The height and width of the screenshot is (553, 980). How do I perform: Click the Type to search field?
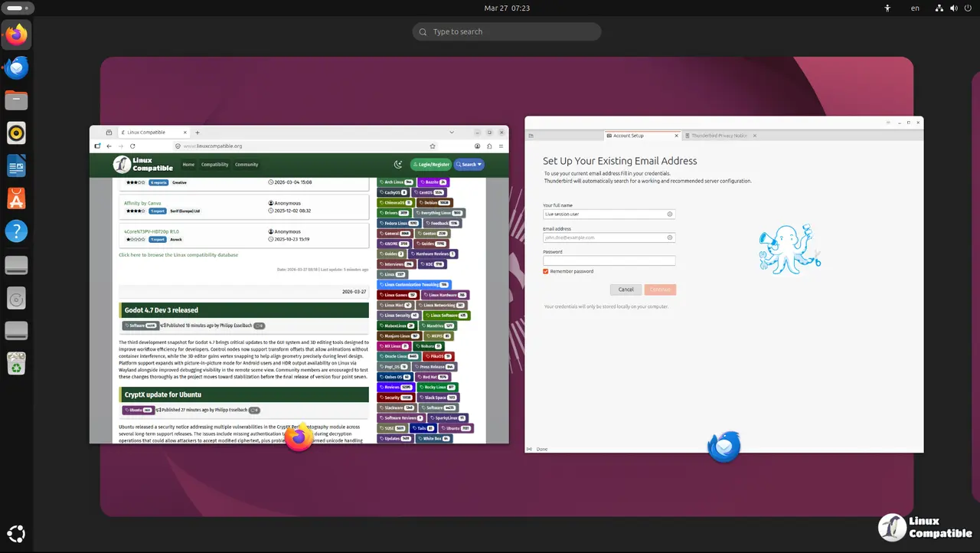507,31
